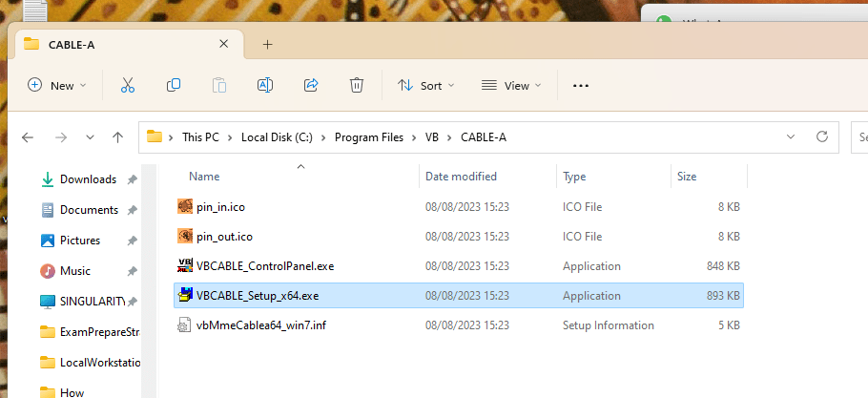
Task: Click the search box beside address bar
Action: [859, 136]
